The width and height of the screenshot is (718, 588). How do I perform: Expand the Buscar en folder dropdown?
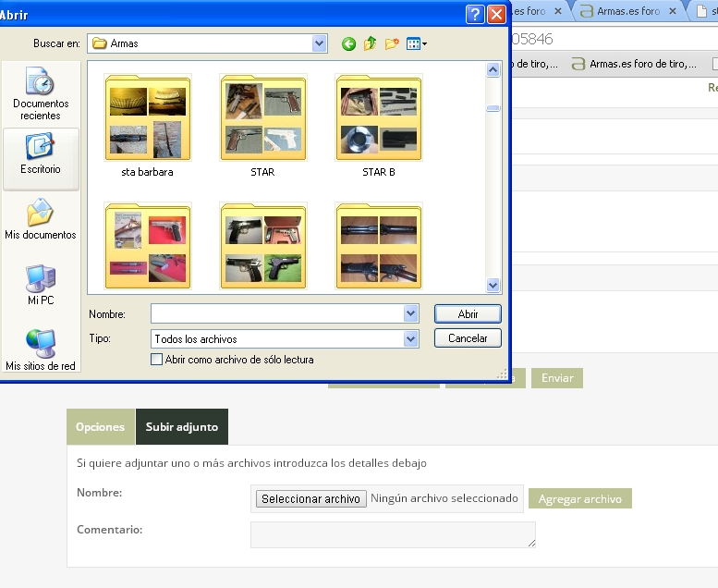coord(320,43)
